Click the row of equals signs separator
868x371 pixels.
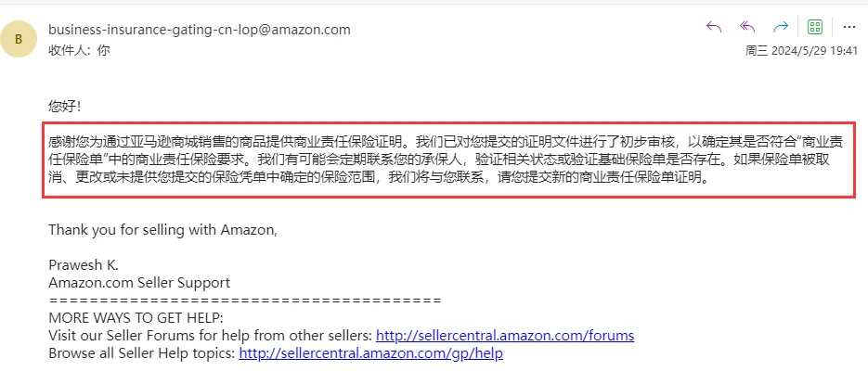tap(245, 301)
